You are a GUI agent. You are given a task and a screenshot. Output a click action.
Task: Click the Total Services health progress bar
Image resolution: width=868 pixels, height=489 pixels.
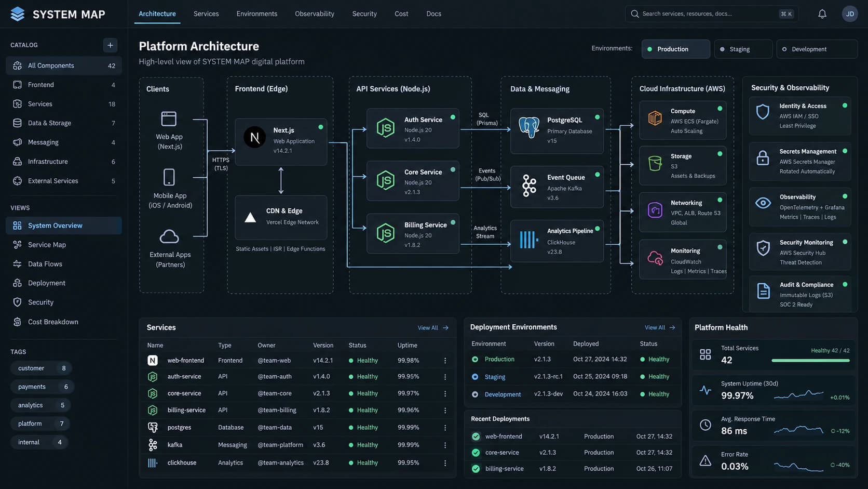click(810, 360)
